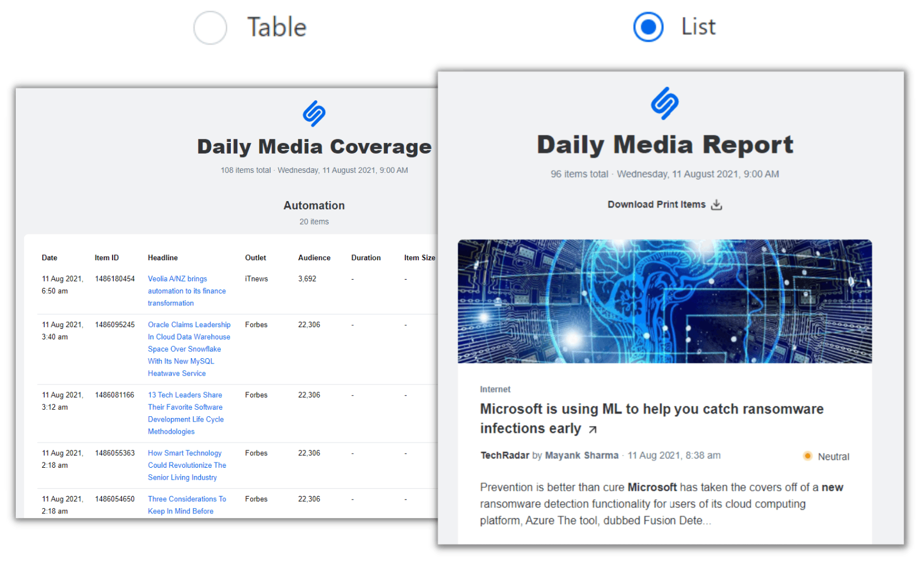Screen dimensions: 924x561
Task: Click item ID 1486055363
Action: pos(115,453)
